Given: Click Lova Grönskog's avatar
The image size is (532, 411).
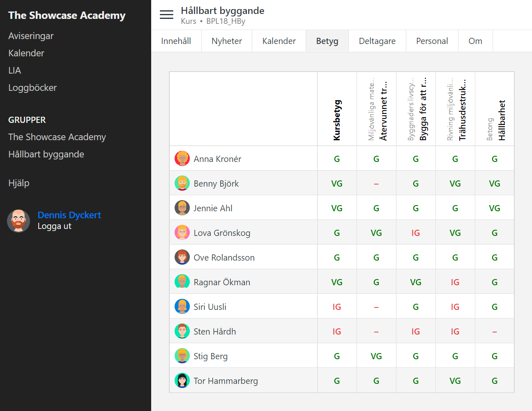Looking at the screenshot, I should point(182,232).
